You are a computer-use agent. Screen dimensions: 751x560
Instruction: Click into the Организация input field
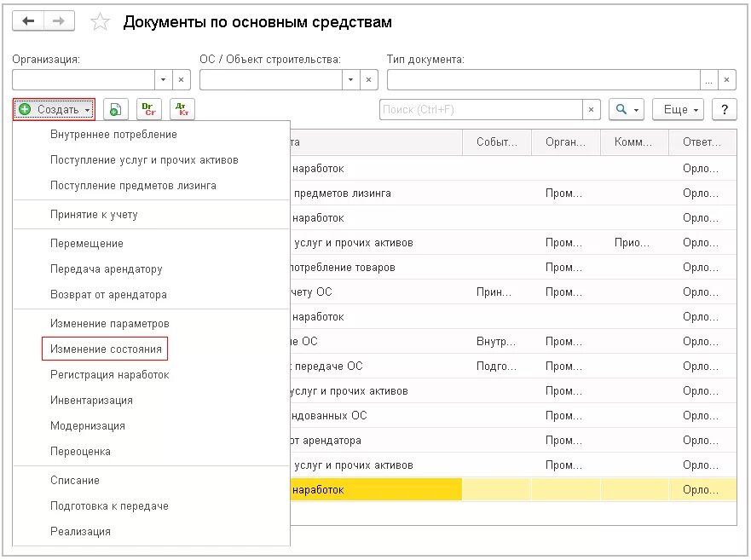point(84,79)
